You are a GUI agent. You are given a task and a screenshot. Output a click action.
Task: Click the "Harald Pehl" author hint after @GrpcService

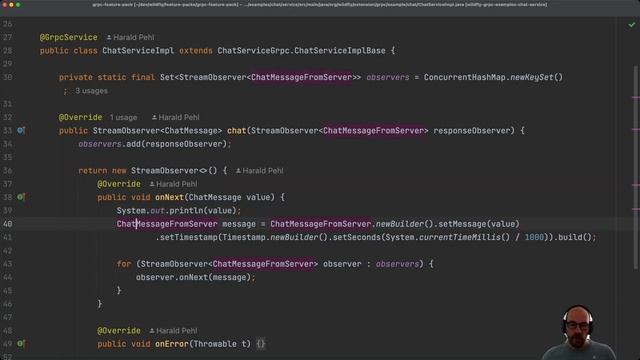tap(133, 37)
